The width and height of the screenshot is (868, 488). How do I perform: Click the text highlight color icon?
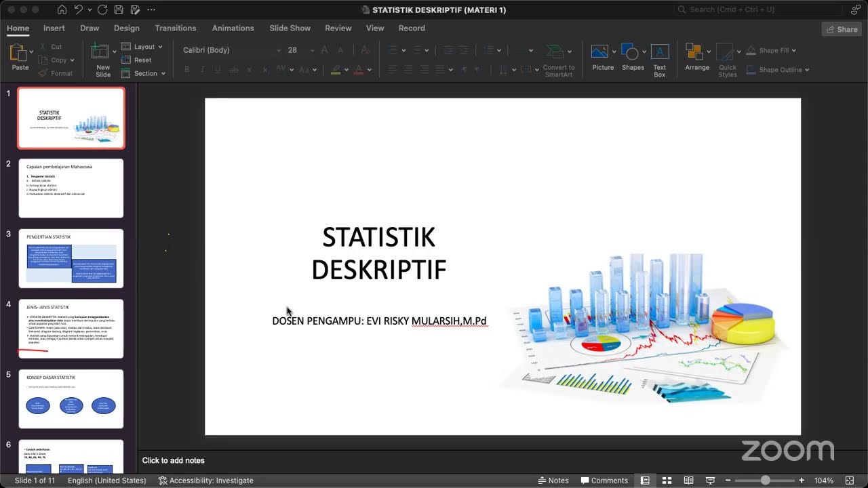[335, 70]
